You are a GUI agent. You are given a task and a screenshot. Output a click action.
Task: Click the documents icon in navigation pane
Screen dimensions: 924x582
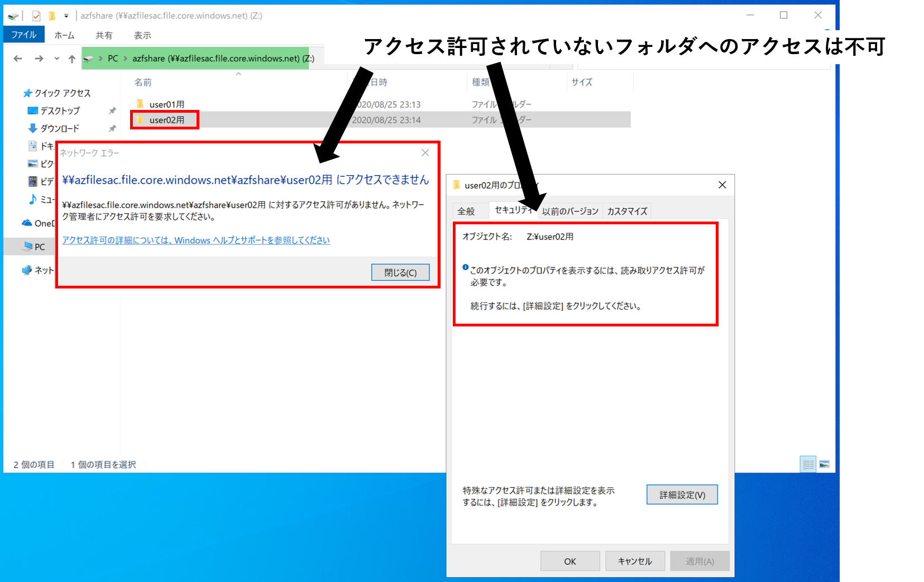(x=32, y=146)
